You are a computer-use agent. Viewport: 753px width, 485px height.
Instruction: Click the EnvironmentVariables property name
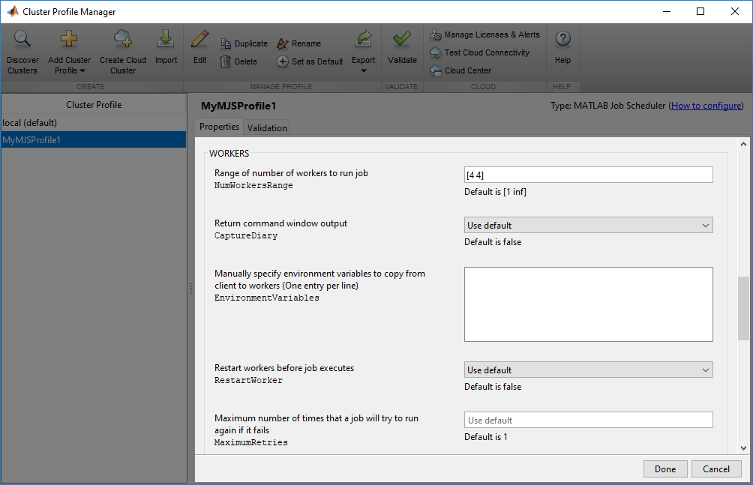click(x=267, y=298)
